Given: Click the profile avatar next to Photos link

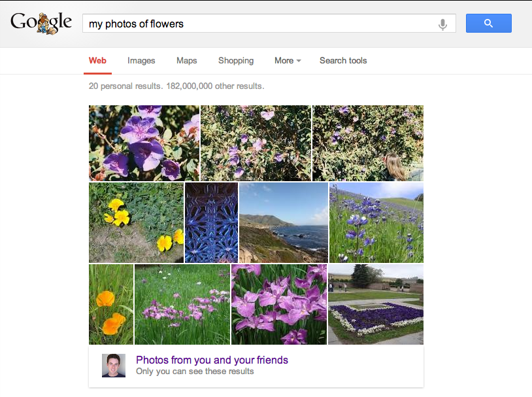Looking at the screenshot, I should [113, 364].
